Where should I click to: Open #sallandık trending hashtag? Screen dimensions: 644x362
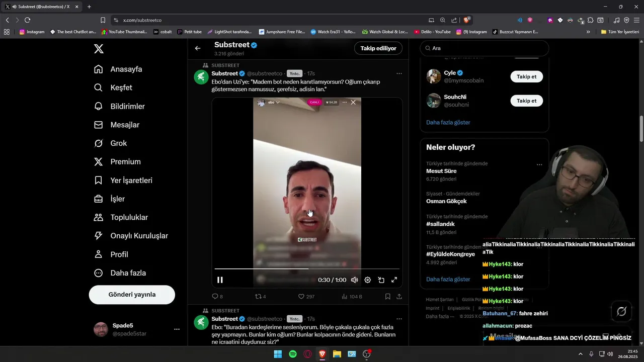tap(440, 224)
